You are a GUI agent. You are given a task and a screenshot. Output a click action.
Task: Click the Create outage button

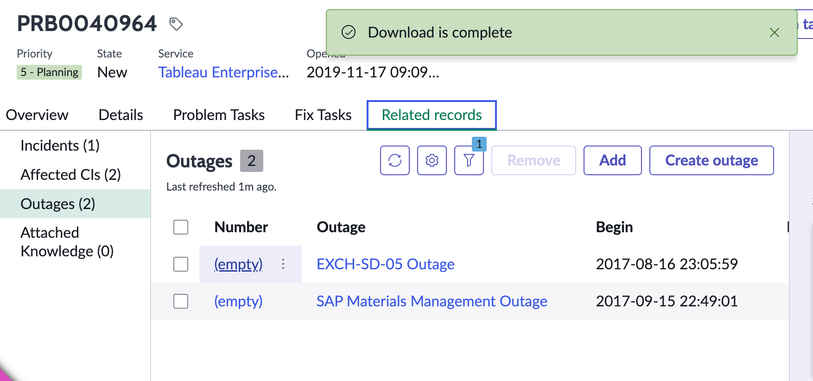(x=711, y=161)
